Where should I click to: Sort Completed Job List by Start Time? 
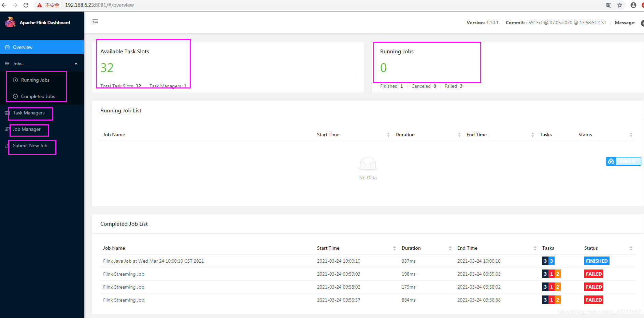[x=395, y=248]
